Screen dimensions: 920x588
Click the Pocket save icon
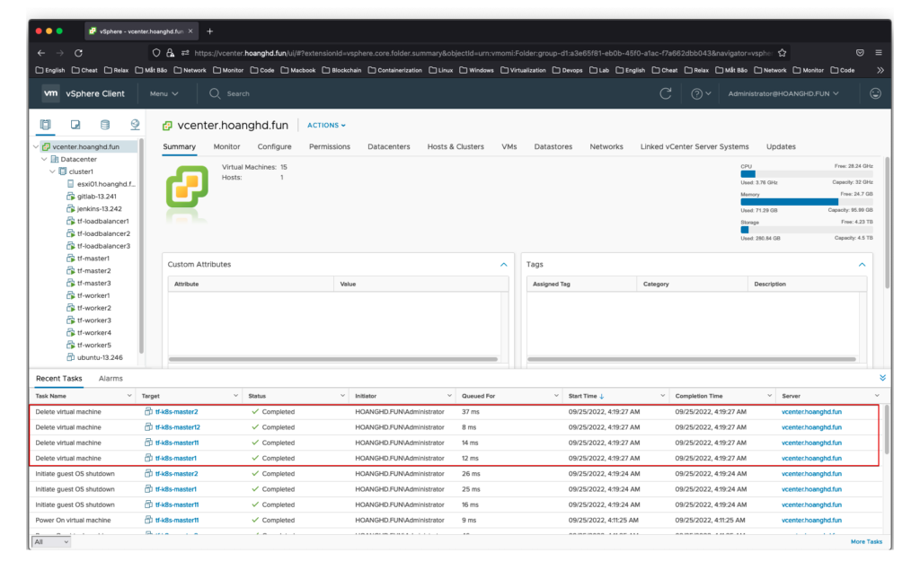click(860, 53)
